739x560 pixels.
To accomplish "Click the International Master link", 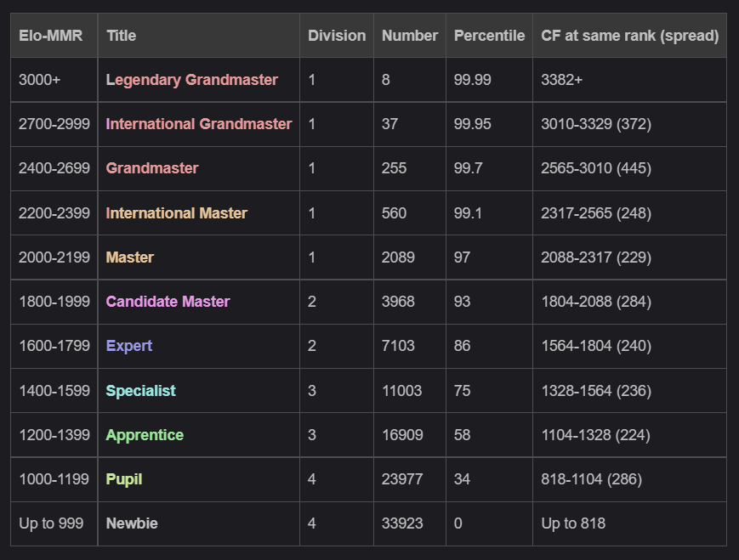I will 176,213.
